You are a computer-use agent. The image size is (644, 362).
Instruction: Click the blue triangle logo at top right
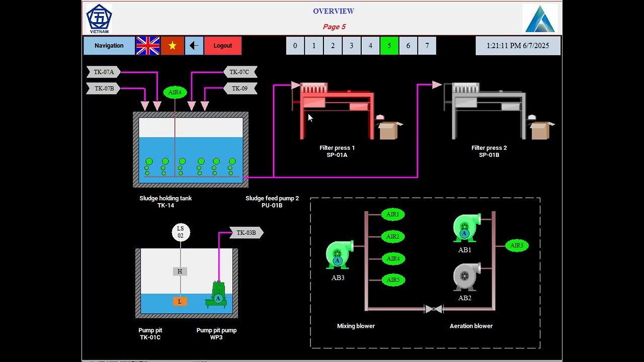pos(540,19)
